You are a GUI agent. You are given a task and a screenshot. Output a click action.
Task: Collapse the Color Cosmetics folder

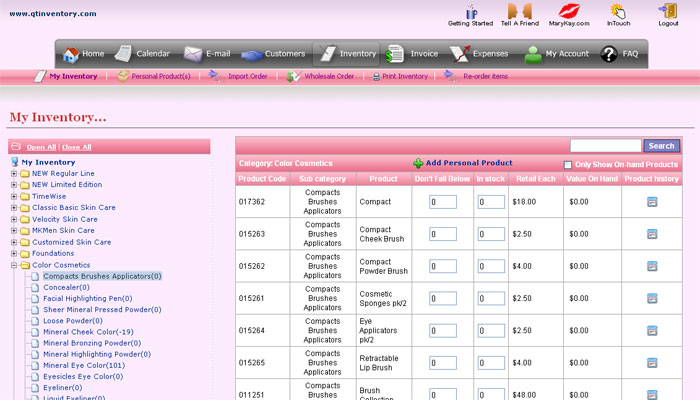pyautogui.click(x=14, y=265)
